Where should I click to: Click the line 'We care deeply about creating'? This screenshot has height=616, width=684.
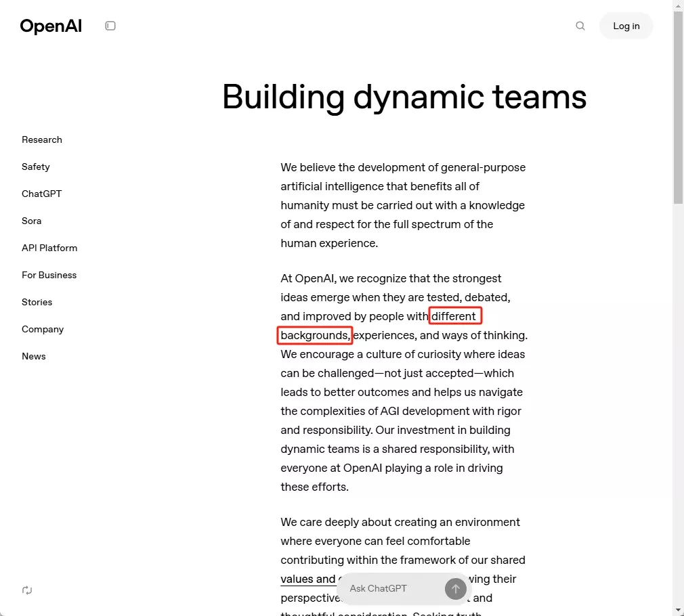click(400, 522)
